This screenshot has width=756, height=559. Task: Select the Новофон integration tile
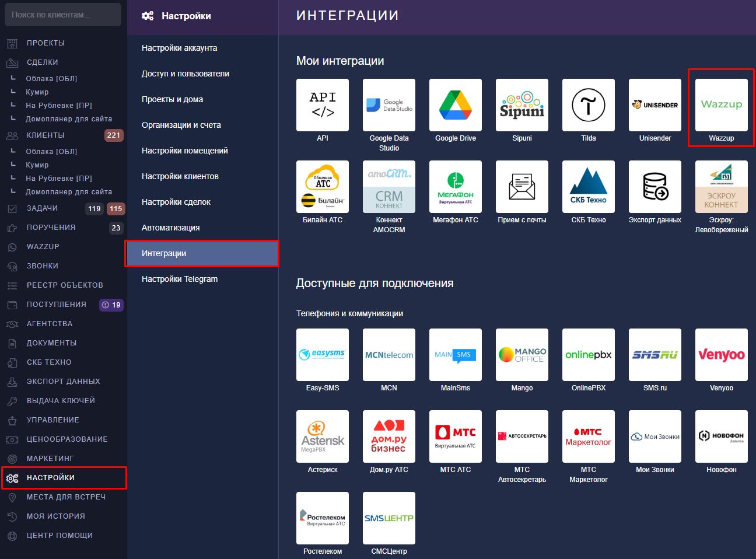pos(722,436)
